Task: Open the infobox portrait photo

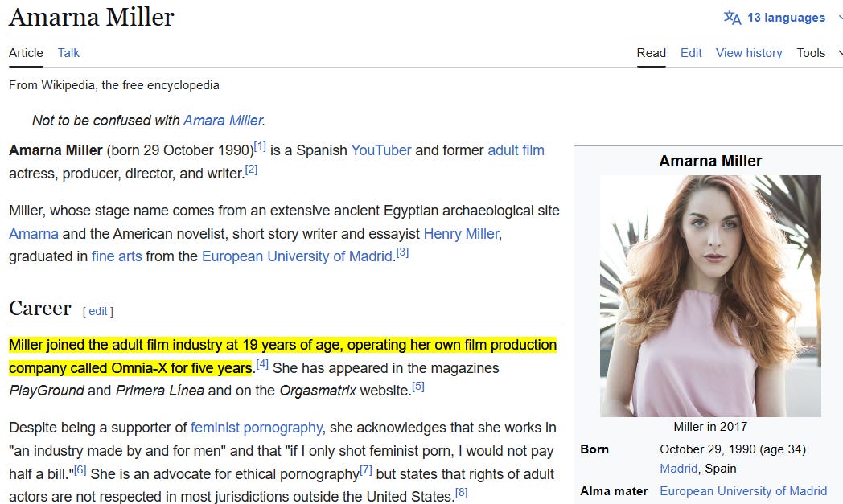Action: pos(710,296)
